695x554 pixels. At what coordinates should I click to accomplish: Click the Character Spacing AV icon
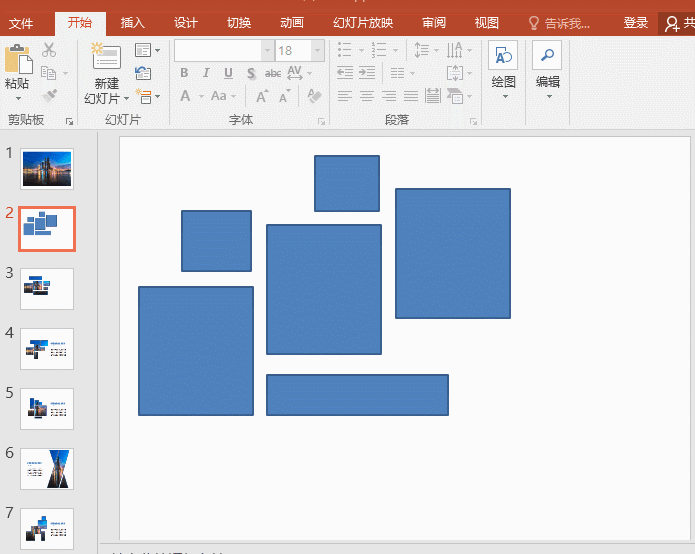[x=295, y=73]
